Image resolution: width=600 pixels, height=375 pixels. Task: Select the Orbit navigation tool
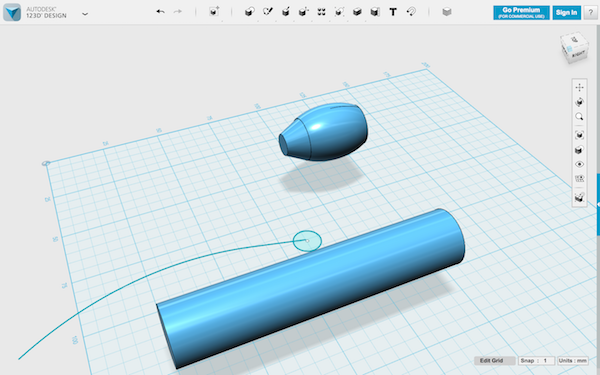tap(579, 102)
